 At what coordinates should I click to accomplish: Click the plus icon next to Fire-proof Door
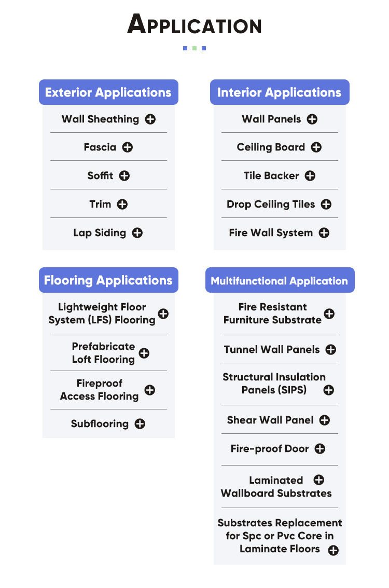click(320, 449)
